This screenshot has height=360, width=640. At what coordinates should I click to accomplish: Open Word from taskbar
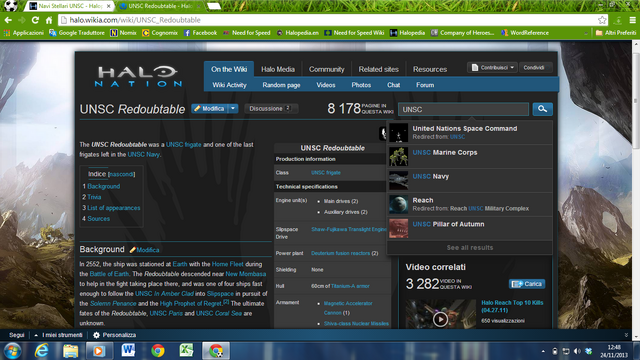pyautogui.click(x=128, y=351)
